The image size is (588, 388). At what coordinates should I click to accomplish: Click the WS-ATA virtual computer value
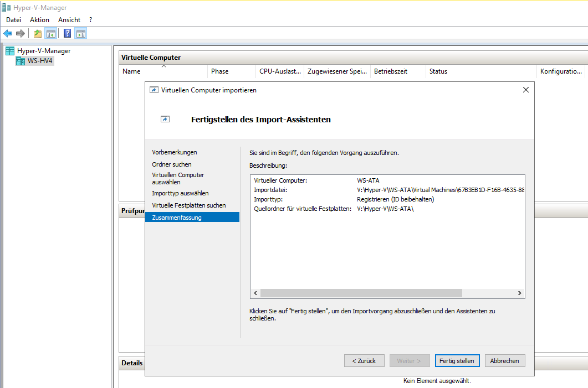tap(368, 180)
